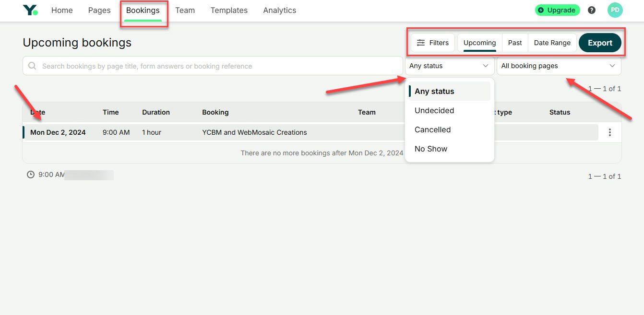Expand the All booking pages dropdown
This screenshot has width=644, height=315.
pos(558,66)
